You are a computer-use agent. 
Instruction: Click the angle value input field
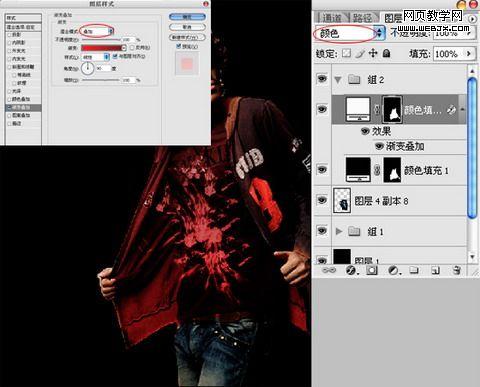[x=103, y=68]
